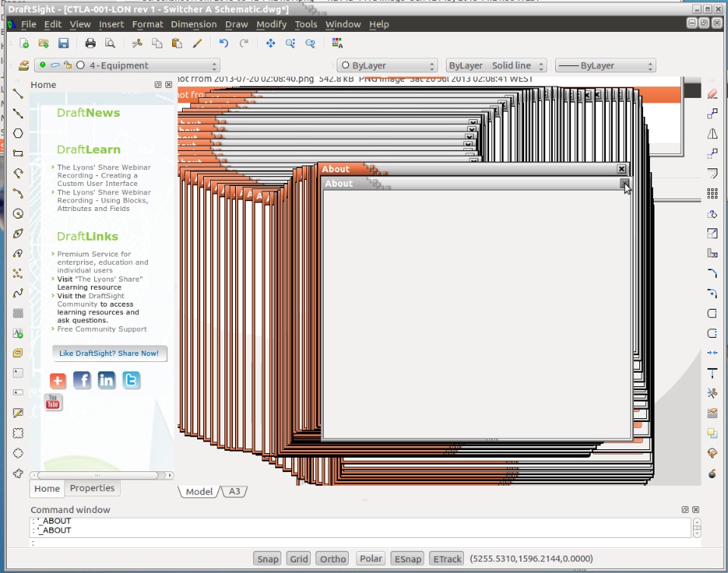Click the Print icon
Screen dimensions: 728x573
pos(90,43)
